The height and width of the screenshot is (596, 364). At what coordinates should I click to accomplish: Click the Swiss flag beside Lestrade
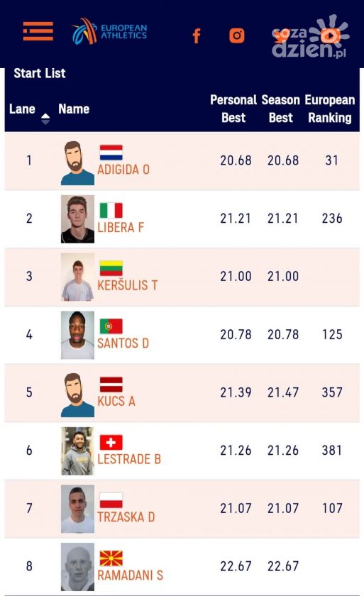tap(111, 443)
